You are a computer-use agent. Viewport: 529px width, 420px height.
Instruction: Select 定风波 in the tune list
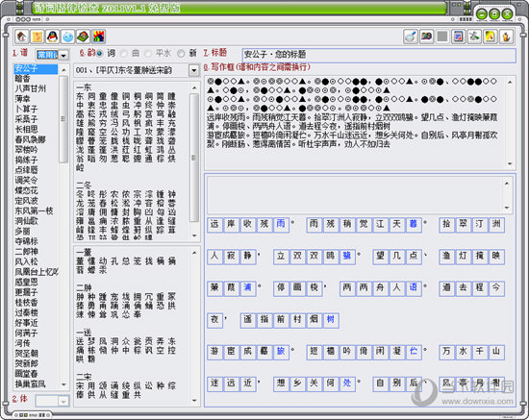26,201
